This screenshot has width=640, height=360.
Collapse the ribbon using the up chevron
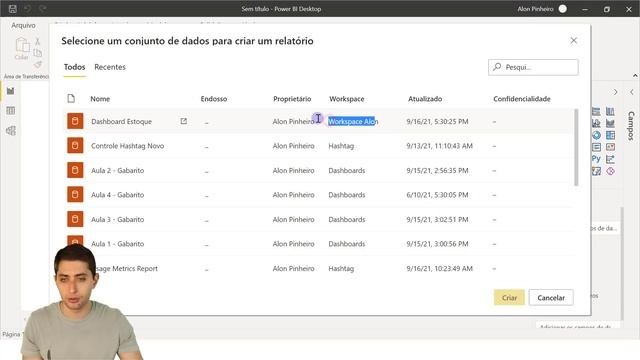coord(635,76)
